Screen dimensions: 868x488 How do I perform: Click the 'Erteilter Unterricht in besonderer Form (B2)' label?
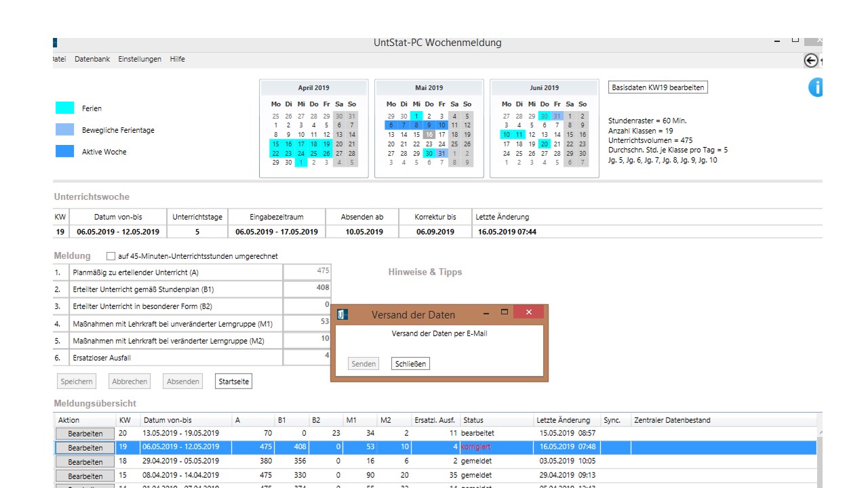click(142, 306)
